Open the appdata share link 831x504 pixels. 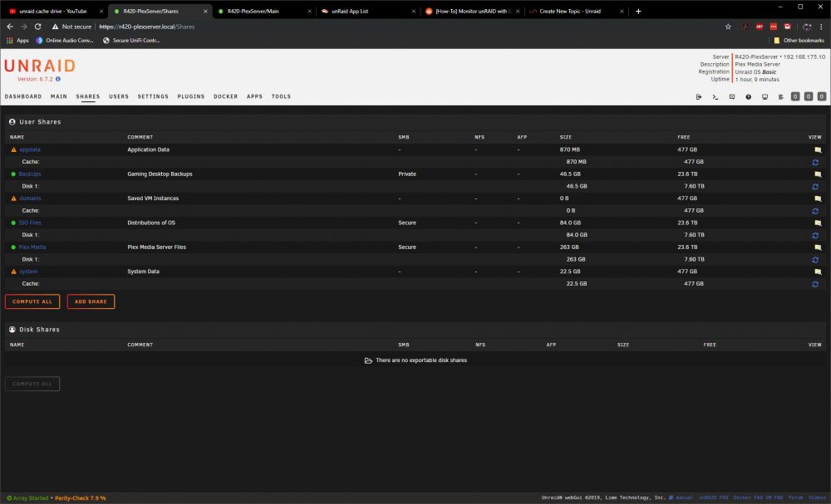tap(30, 149)
